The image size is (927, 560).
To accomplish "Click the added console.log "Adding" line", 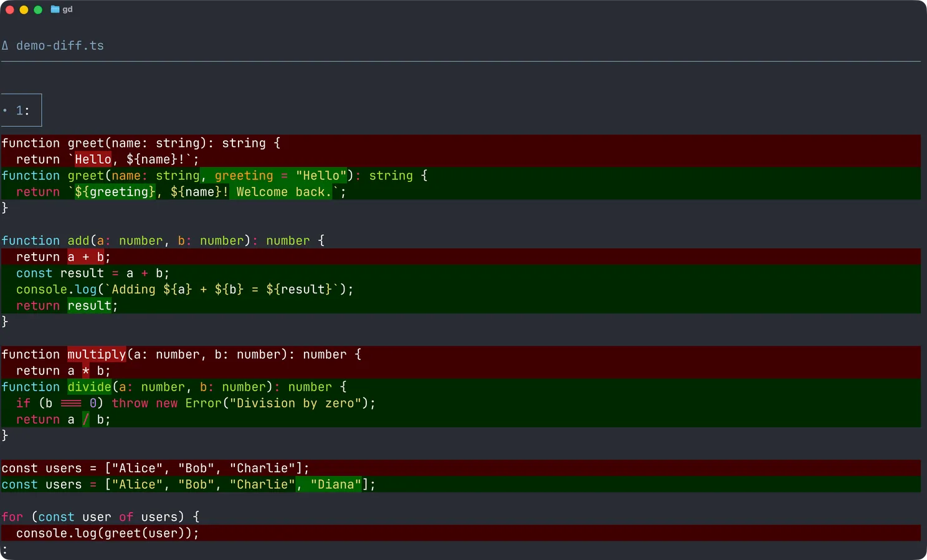I will [461, 289].
